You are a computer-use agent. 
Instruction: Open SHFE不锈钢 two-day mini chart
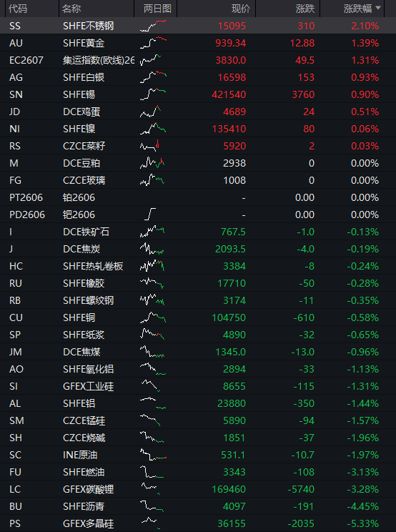(153, 26)
